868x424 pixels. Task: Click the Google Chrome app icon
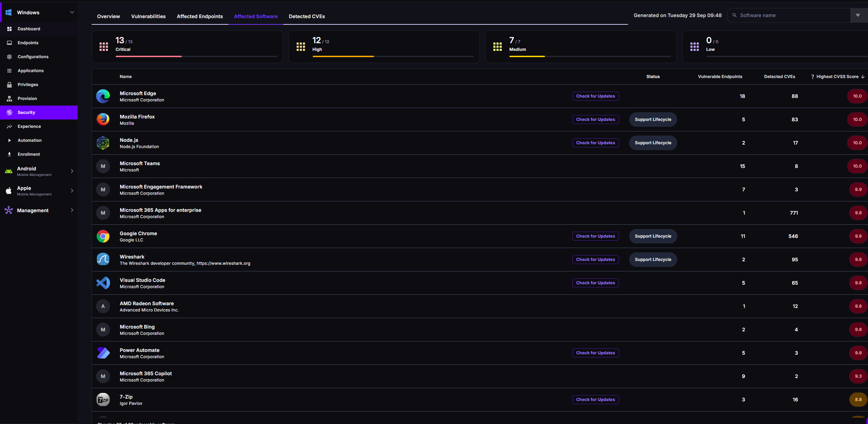[103, 236]
